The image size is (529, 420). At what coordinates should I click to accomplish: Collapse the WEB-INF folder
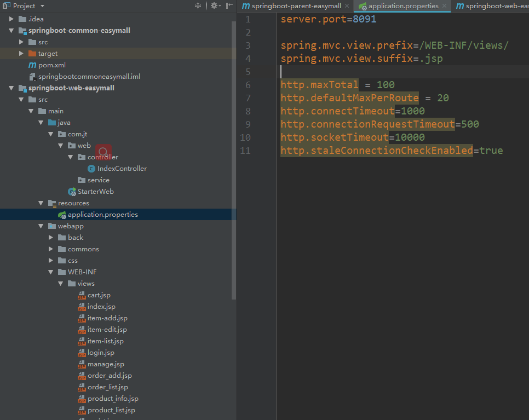click(50, 272)
